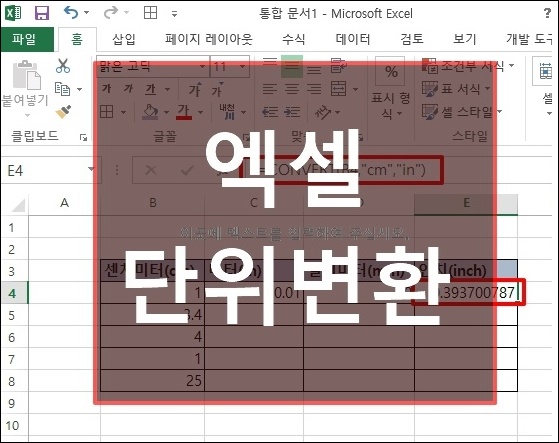Open 셀 스타일 cell styles

[462, 112]
